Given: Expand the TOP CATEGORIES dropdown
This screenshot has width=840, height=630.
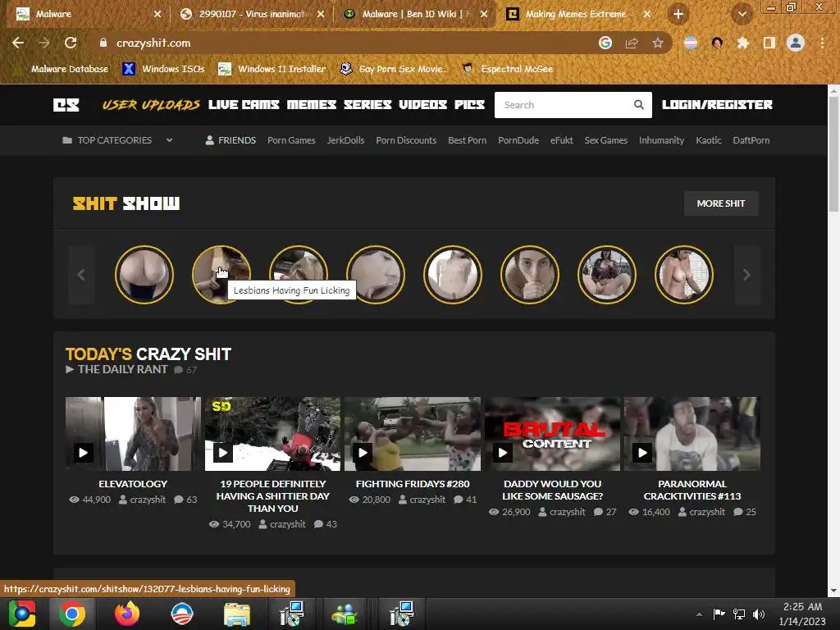Looking at the screenshot, I should 117,140.
